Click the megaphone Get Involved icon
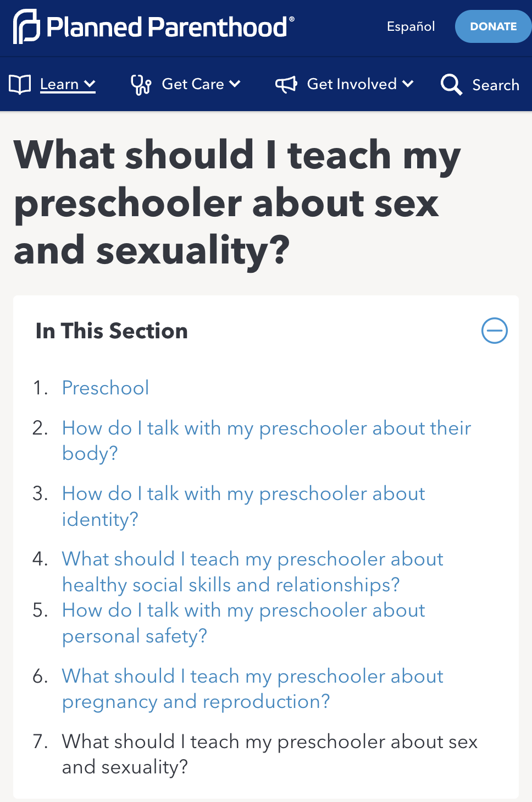The width and height of the screenshot is (532, 802). 286,85
